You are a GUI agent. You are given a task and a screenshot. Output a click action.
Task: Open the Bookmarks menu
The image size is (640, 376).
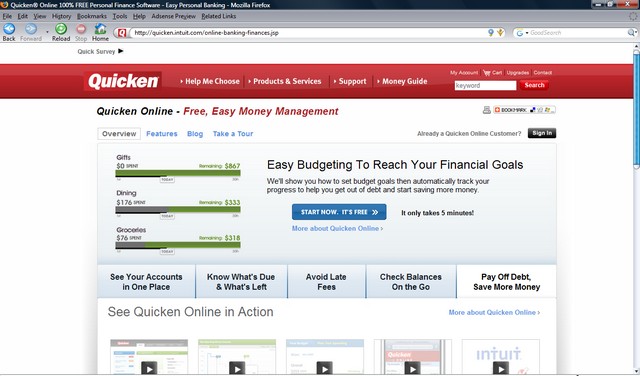(x=92, y=16)
